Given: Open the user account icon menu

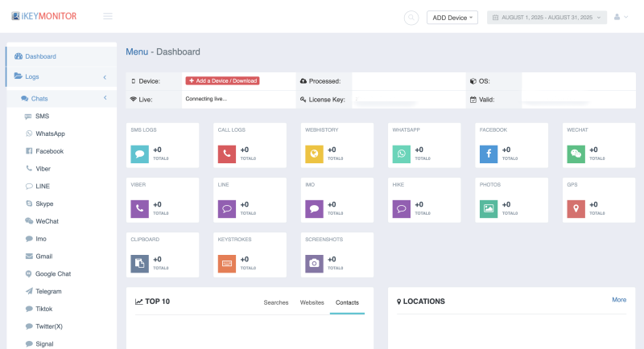Looking at the screenshot, I should [621, 17].
